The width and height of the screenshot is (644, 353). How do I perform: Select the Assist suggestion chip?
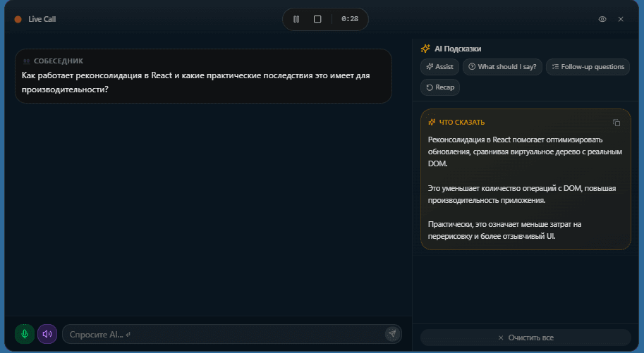439,67
